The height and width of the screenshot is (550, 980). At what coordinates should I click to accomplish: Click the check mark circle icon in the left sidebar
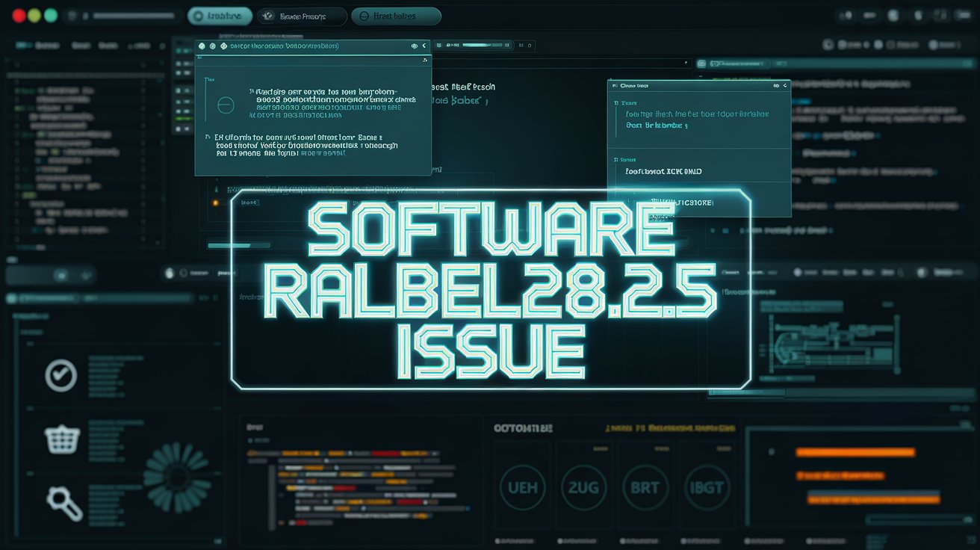click(x=61, y=375)
